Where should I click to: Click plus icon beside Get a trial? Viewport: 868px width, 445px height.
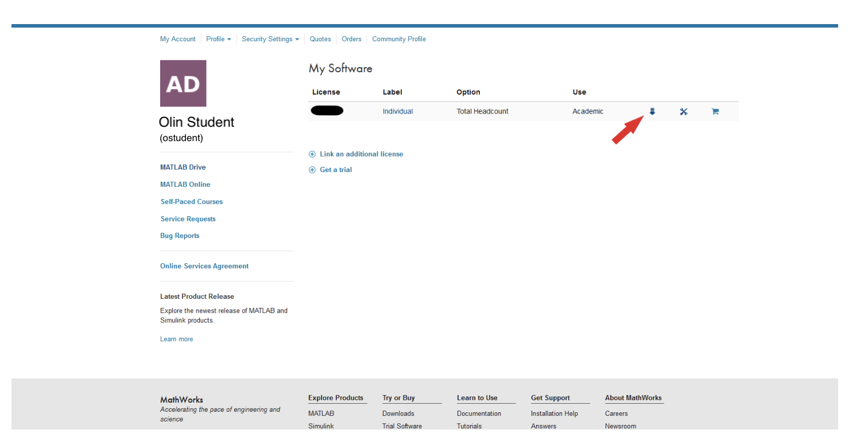coord(312,170)
